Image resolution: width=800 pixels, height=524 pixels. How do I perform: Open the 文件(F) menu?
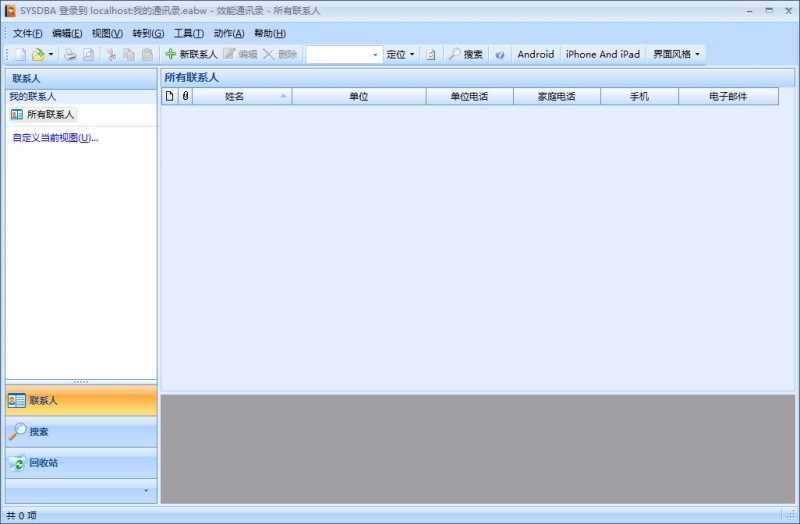click(27, 33)
